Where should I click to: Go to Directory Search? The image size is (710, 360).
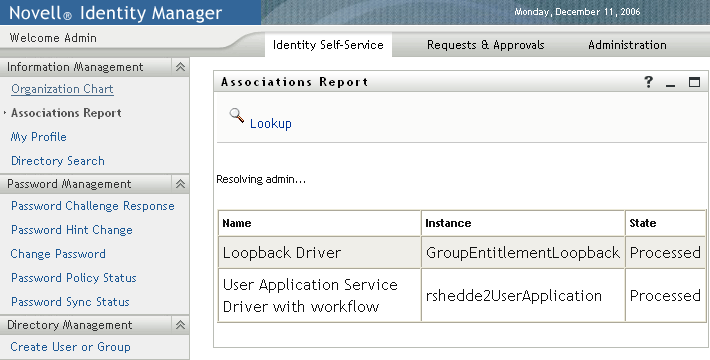(x=58, y=161)
